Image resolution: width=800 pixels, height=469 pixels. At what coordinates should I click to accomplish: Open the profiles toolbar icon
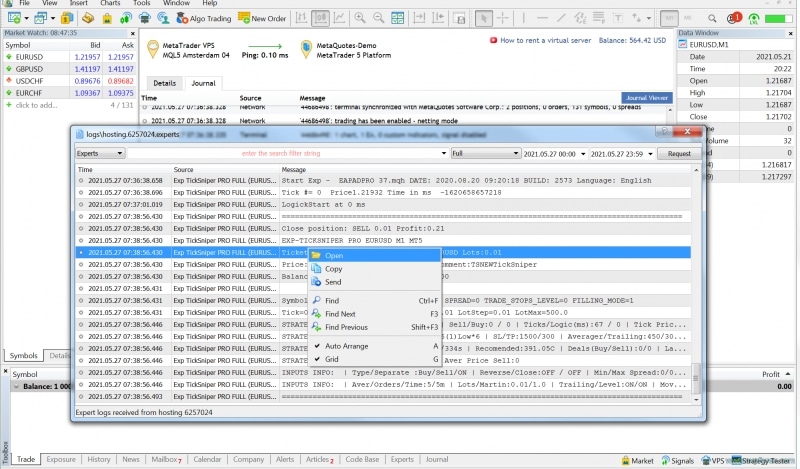(40, 18)
